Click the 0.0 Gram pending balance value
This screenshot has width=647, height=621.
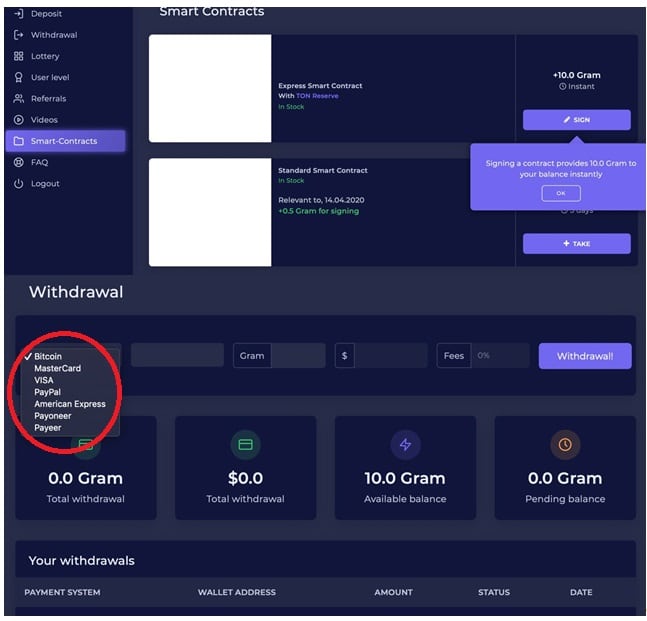coord(565,479)
